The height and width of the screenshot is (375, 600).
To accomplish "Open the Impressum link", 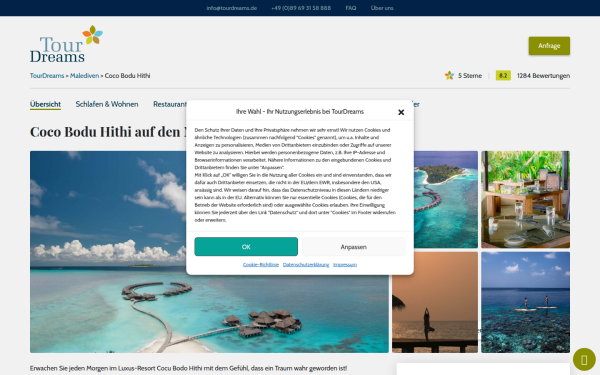I will [x=345, y=264].
